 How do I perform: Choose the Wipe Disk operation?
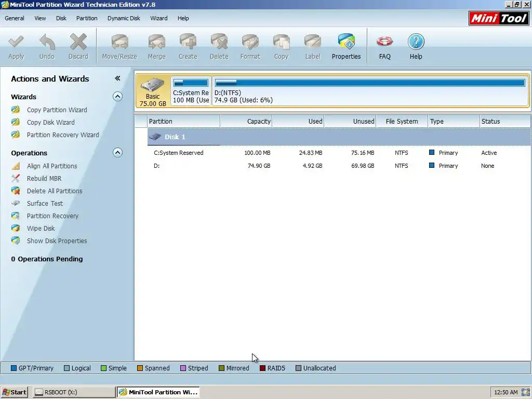[x=41, y=229]
